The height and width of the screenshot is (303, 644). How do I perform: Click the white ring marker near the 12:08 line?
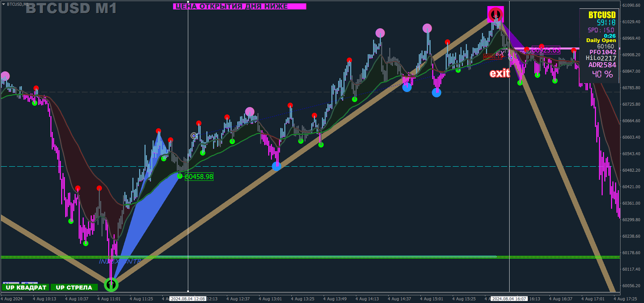[194, 136]
